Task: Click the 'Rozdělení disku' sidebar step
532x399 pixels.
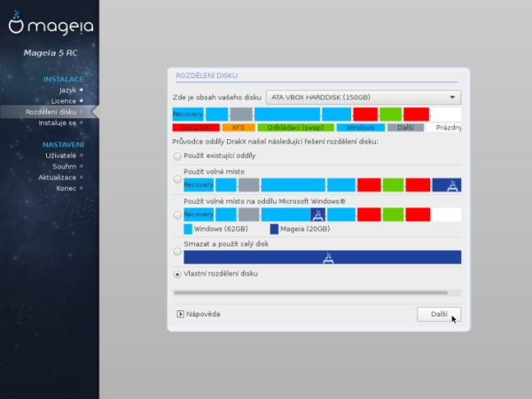Action: (x=51, y=112)
